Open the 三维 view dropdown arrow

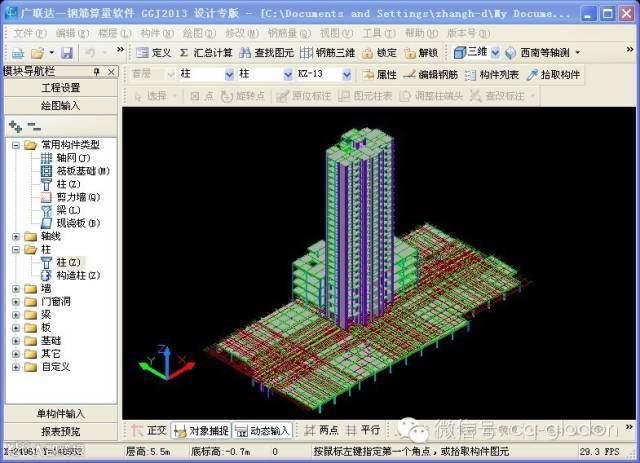click(x=495, y=53)
